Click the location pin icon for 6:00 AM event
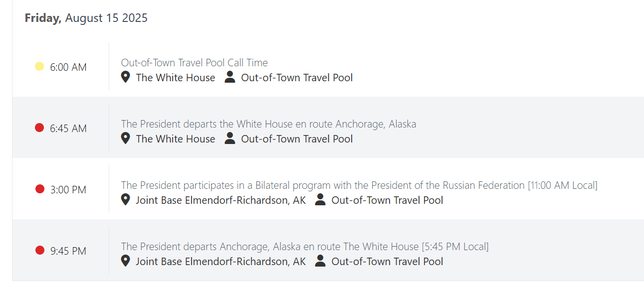644x287 pixels. (126, 77)
